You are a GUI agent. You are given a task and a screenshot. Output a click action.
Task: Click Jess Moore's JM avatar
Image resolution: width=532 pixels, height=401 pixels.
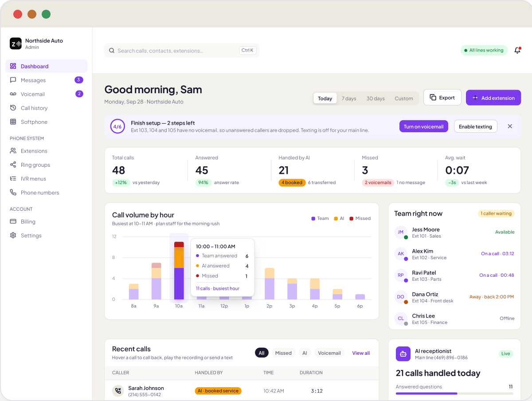coord(400,232)
